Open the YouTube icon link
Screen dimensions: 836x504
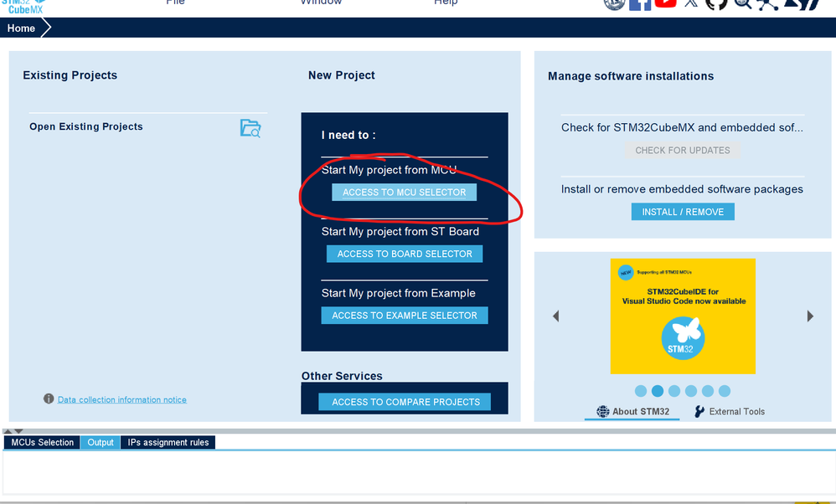click(665, 3)
